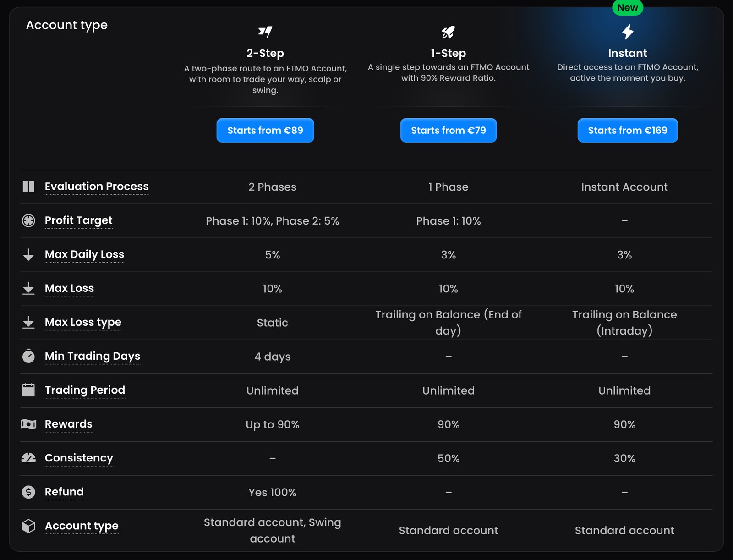Click the green New badge
The width and height of the screenshot is (733, 560).
click(x=628, y=7)
